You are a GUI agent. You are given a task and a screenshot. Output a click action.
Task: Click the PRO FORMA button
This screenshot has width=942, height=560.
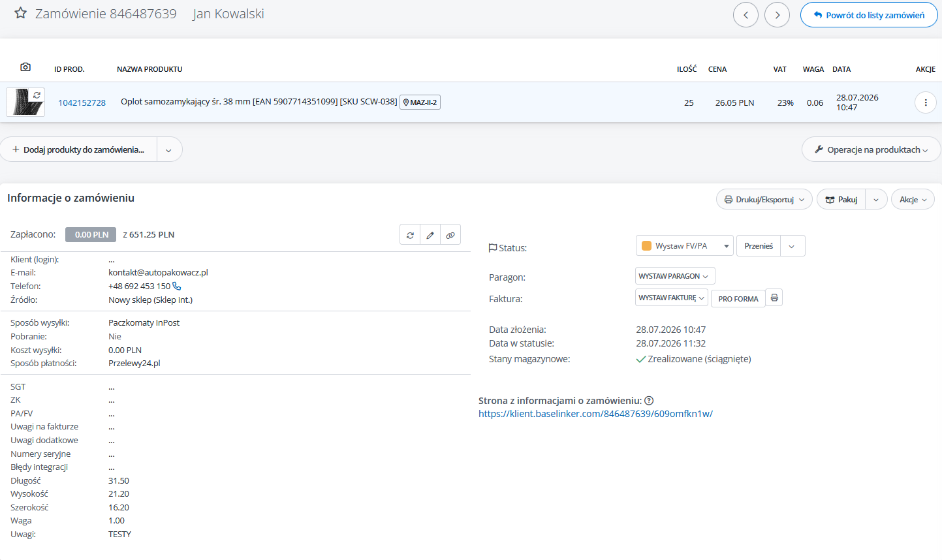(x=738, y=299)
